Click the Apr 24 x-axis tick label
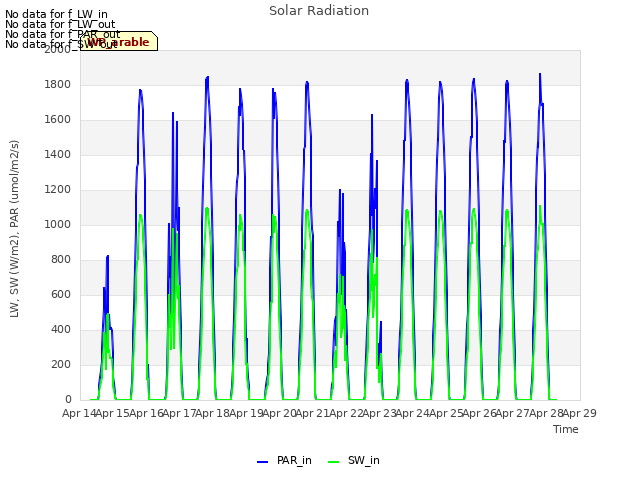Viewport: 640px width, 480px height. click(412, 413)
